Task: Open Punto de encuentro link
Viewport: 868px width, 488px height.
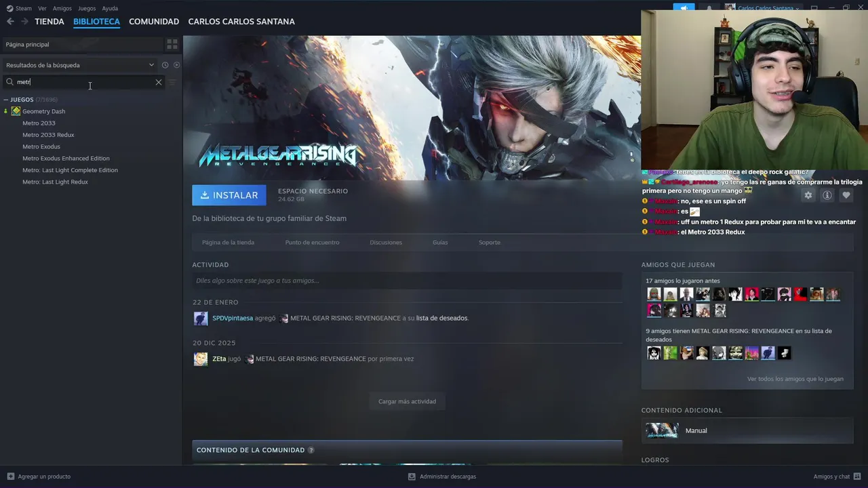Action: point(312,243)
